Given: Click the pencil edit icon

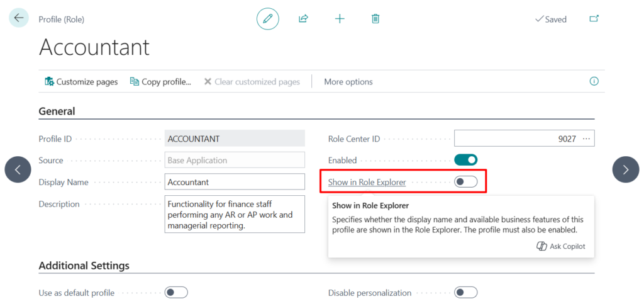Looking at the screenshot, I should 267,19.
